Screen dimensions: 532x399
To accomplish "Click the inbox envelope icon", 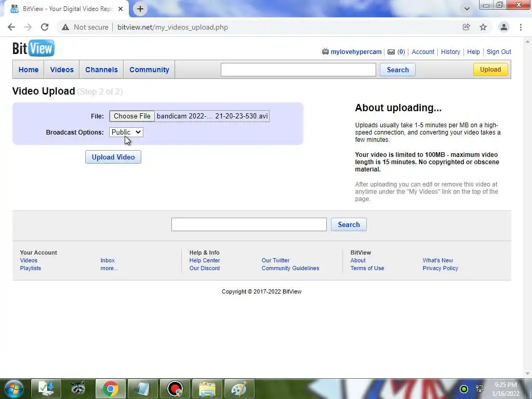I will (391, 52).
